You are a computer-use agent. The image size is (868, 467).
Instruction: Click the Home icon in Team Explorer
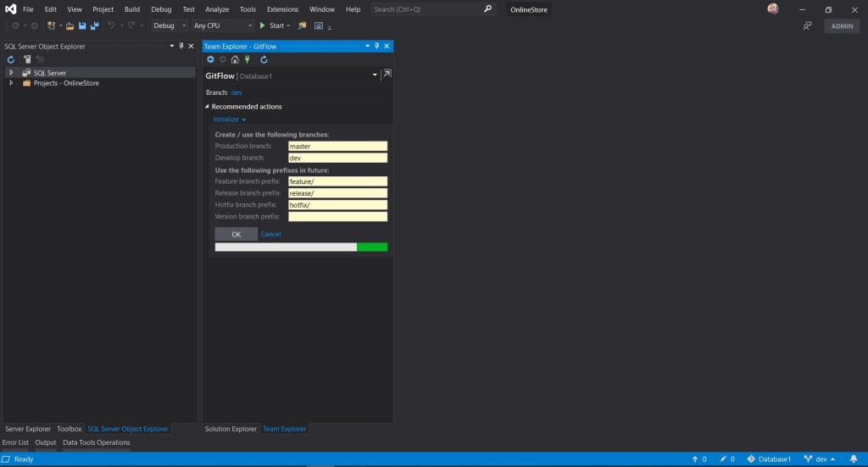235,59
